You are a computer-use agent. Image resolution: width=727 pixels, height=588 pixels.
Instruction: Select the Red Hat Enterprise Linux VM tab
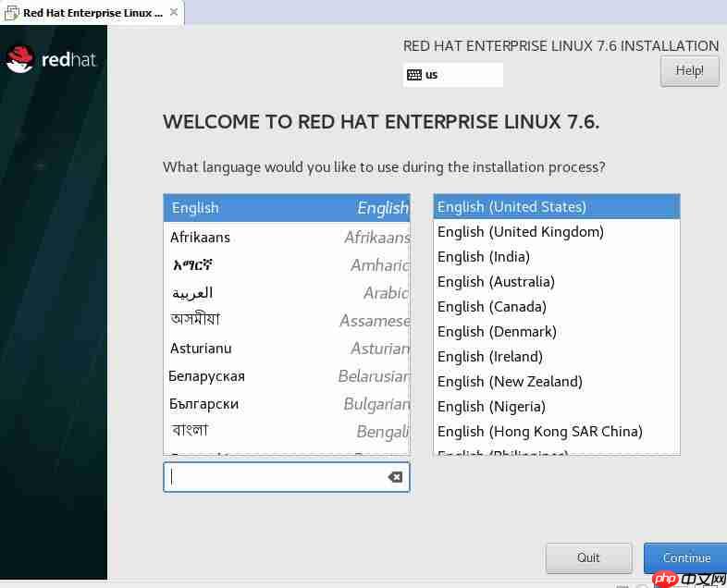pyautogui.click(x=92, y=13)
